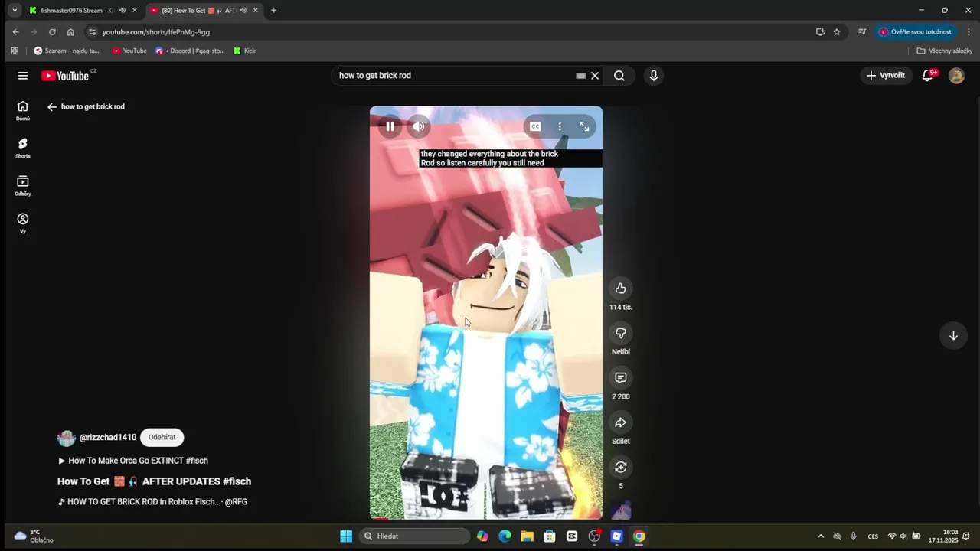
Task: Expand the Všechny záložky folder
Action: (x=944, y=51)
